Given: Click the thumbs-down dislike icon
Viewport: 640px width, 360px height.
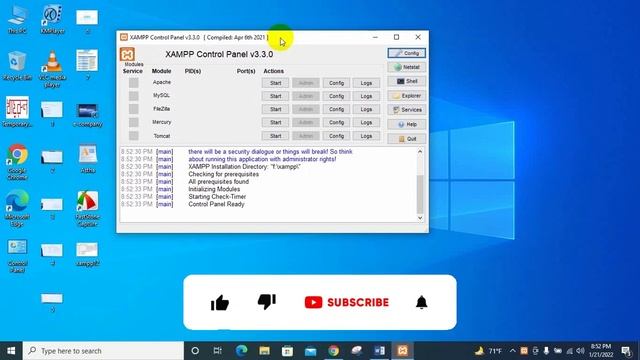Looking at the screenshot, I should [x=267, y=302].
